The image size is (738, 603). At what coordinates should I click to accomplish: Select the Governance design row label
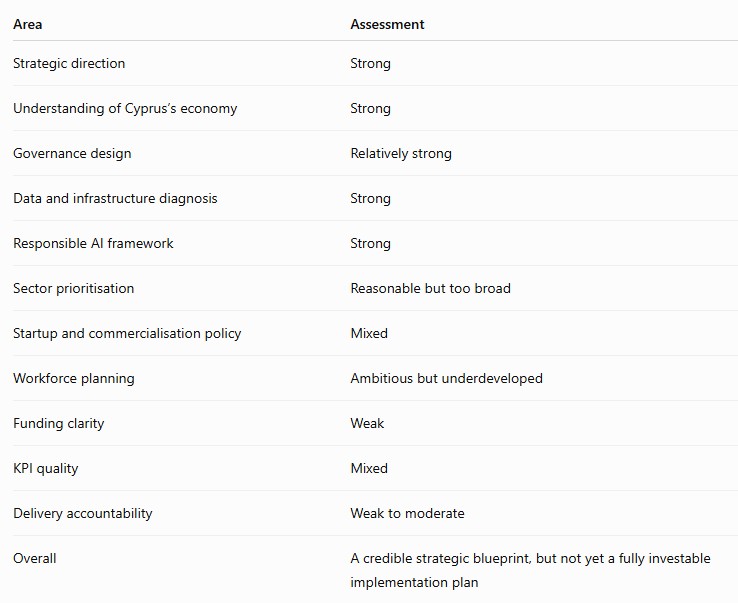point(72,154)
